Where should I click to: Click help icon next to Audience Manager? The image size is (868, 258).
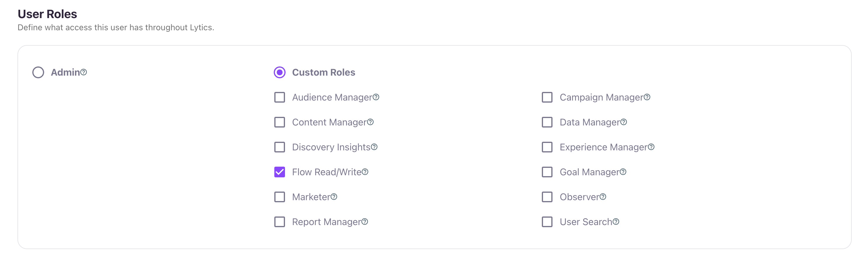tap(376, 97)
